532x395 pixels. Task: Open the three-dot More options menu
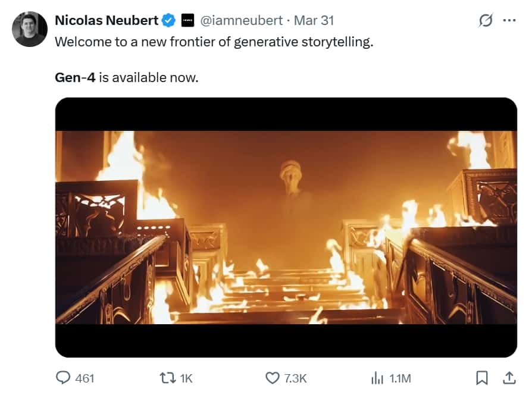coord(509,20)
